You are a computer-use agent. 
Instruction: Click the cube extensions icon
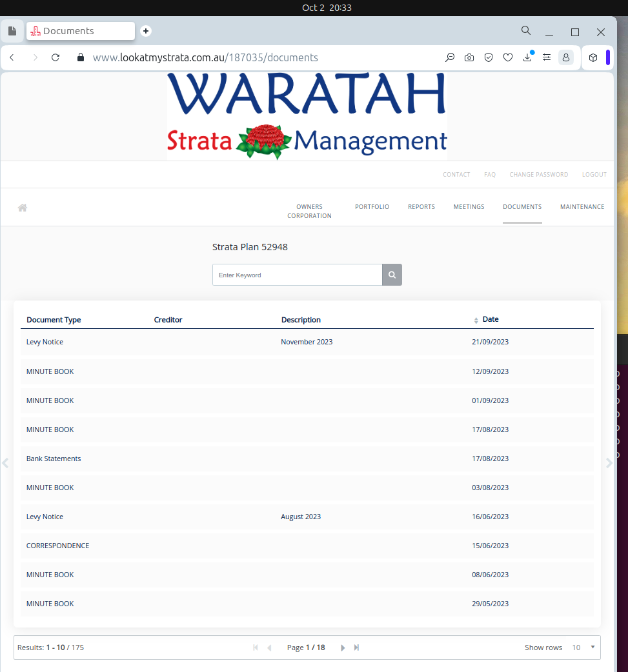[x=593, y=57]
